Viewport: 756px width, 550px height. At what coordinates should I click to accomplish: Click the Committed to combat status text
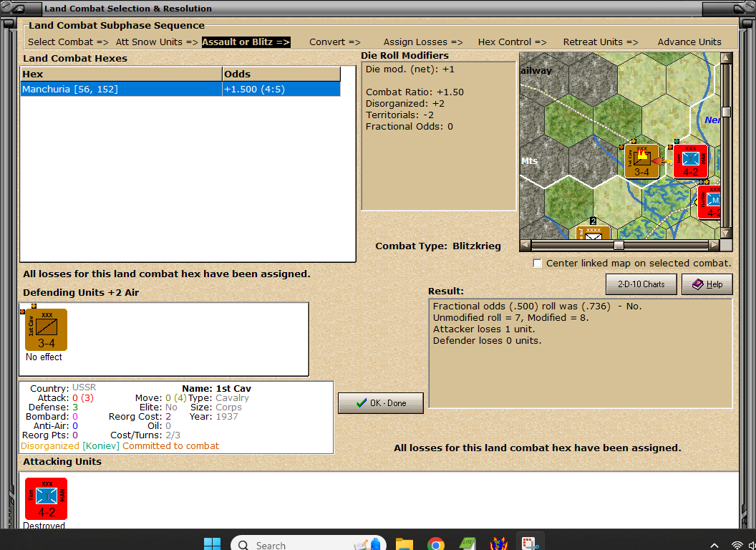pyautogui.click(x=170, y=445)
